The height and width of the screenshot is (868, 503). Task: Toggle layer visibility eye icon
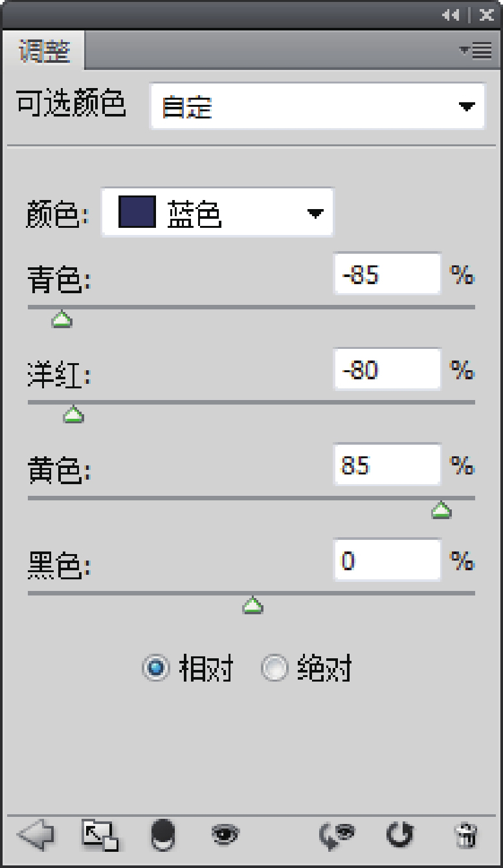[225, 835]
